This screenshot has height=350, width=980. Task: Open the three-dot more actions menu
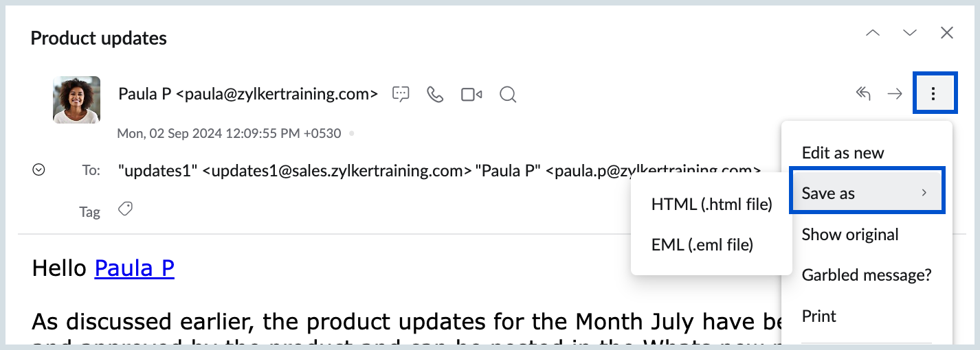933,94
